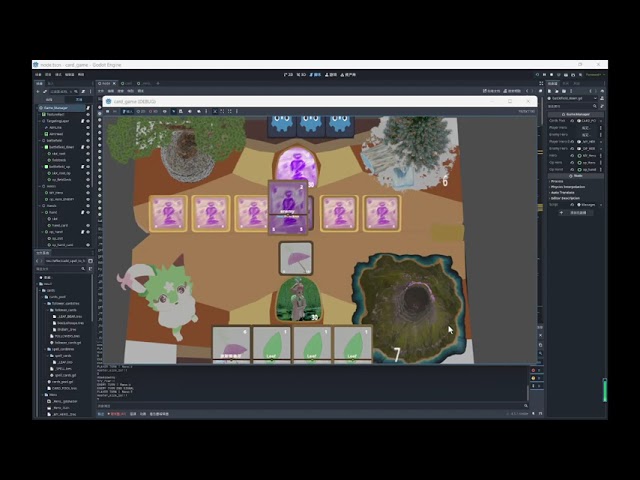Open the Script workspace
Screen dimensions: 640x480
click(316, 75)
